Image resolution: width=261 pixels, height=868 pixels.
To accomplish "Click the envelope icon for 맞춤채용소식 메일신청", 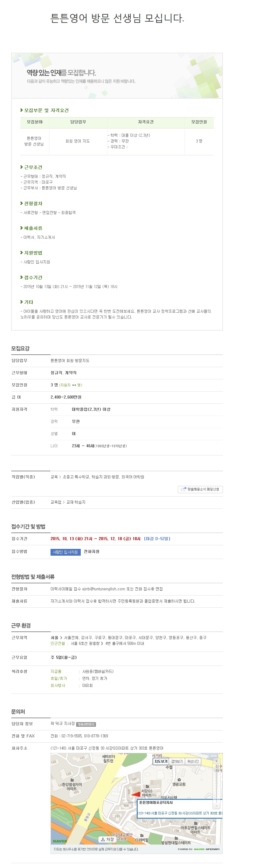I will [183, 489].
